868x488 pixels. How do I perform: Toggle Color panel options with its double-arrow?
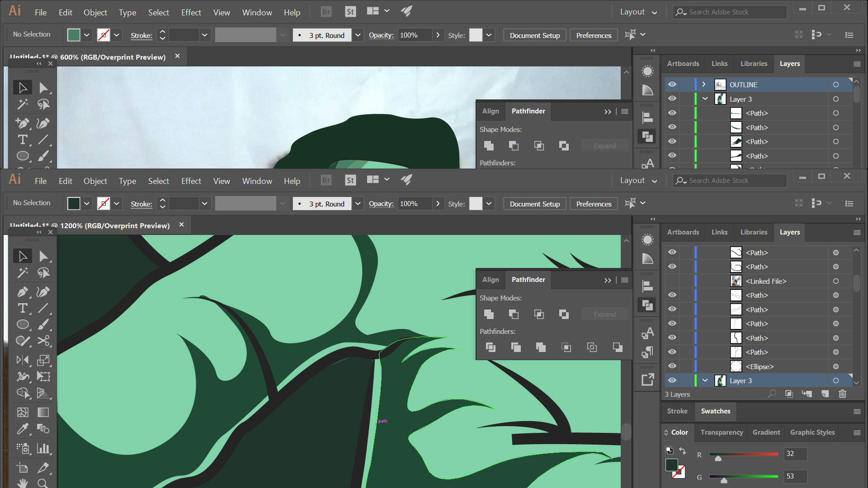click(666, 432)
